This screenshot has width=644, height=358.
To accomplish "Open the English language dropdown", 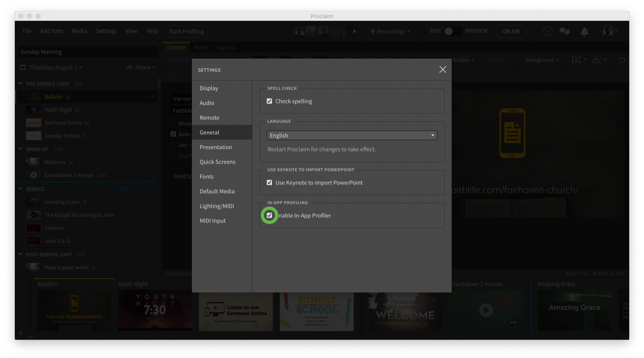I will click(352, 135).
